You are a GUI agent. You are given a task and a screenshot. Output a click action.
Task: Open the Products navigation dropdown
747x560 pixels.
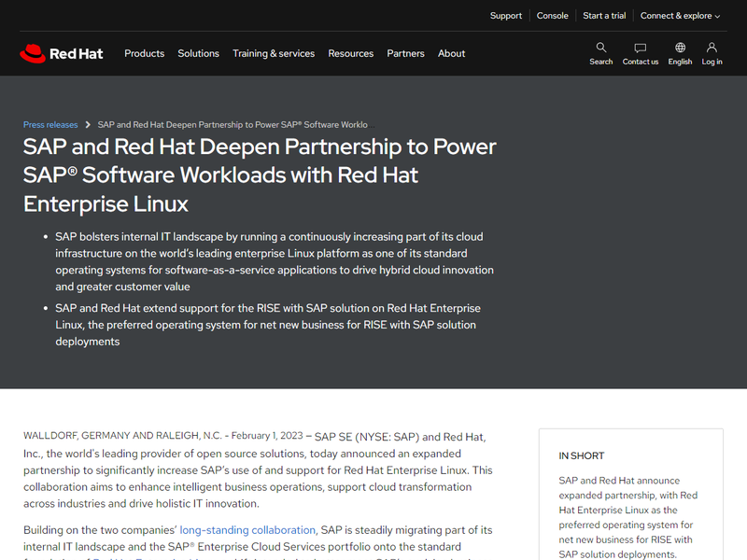pos(144,53)
